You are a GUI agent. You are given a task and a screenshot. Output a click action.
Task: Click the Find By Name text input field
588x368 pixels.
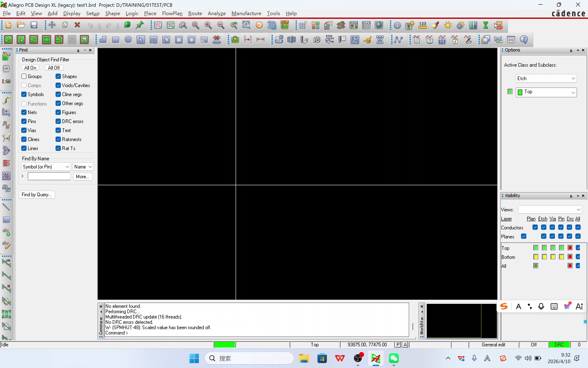click(49, 176)
